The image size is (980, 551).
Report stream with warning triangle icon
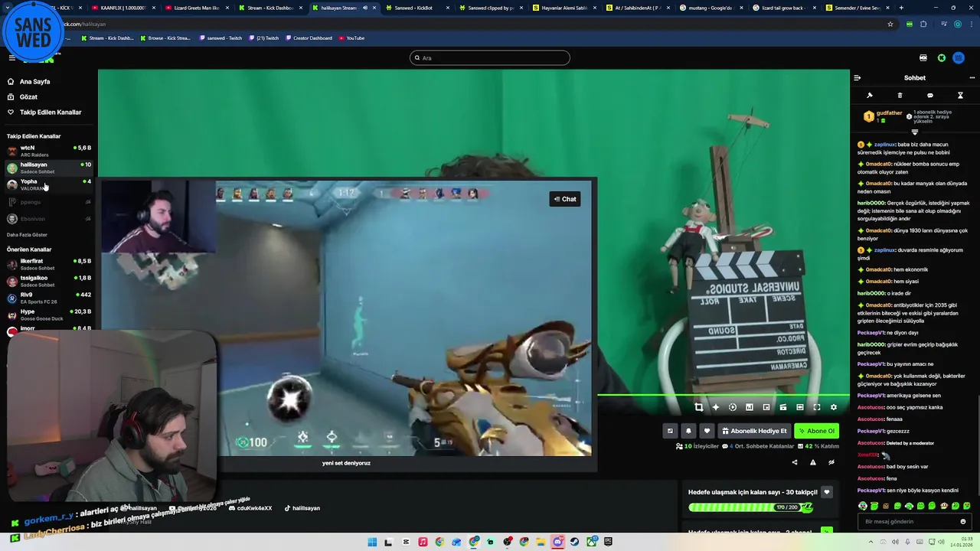coord(812,462)
